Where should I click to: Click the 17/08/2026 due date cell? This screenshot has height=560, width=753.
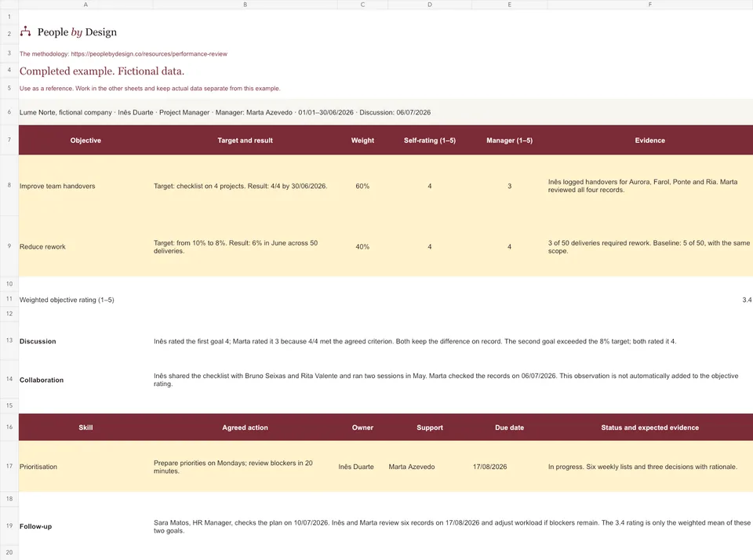click(510, 467)
